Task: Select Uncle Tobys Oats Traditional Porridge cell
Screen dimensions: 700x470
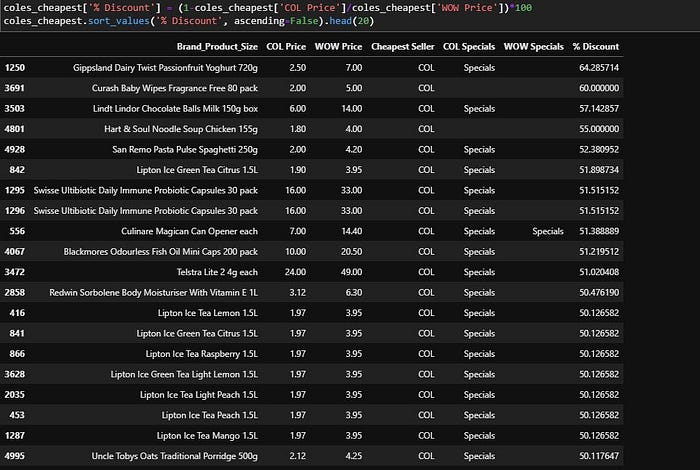Action: tap(175, 456)
